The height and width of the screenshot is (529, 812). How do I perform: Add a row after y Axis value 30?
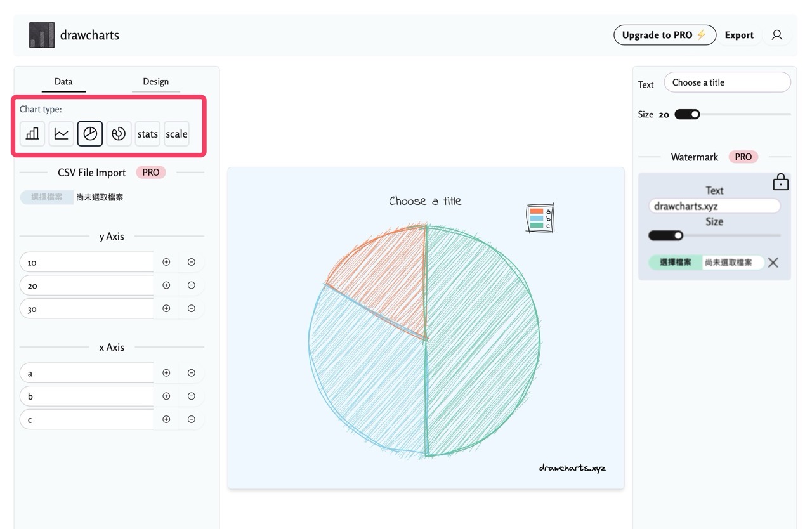click(x=166, y=308)
